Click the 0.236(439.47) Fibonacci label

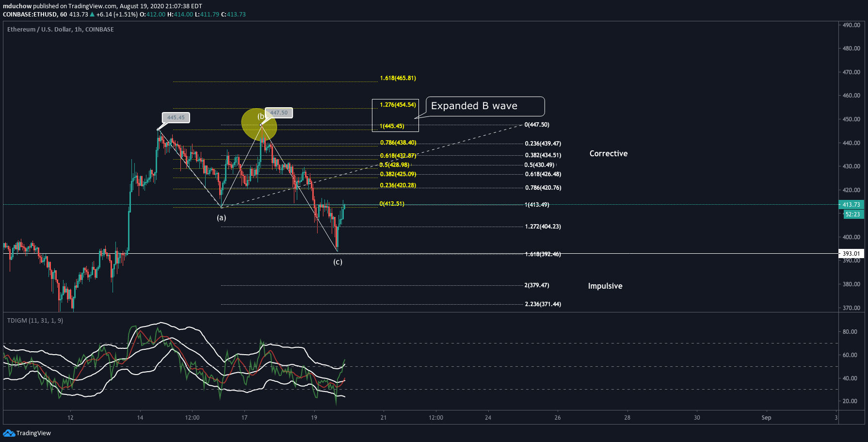pos(543,144)
